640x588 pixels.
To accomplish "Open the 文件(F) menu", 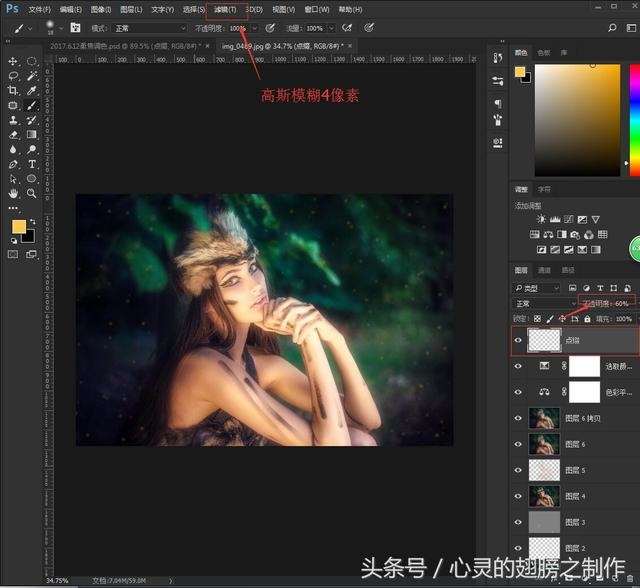I will pos(40,9).
